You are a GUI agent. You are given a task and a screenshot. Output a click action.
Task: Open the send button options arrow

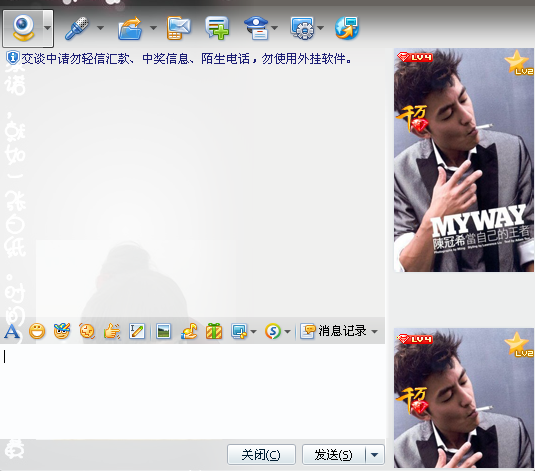click(375, 455)
